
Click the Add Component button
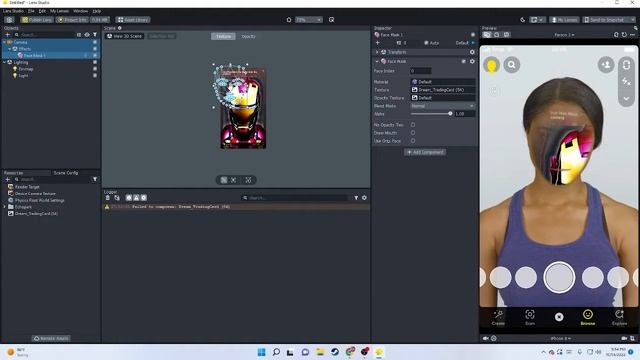tap(425, 152)
